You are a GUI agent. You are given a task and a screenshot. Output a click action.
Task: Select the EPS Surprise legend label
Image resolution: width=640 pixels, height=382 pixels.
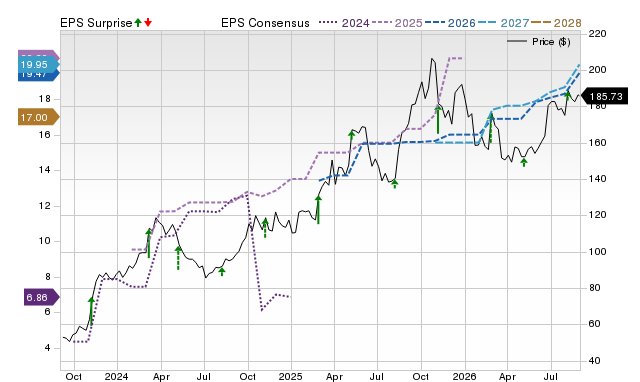[x=96, y=23]
